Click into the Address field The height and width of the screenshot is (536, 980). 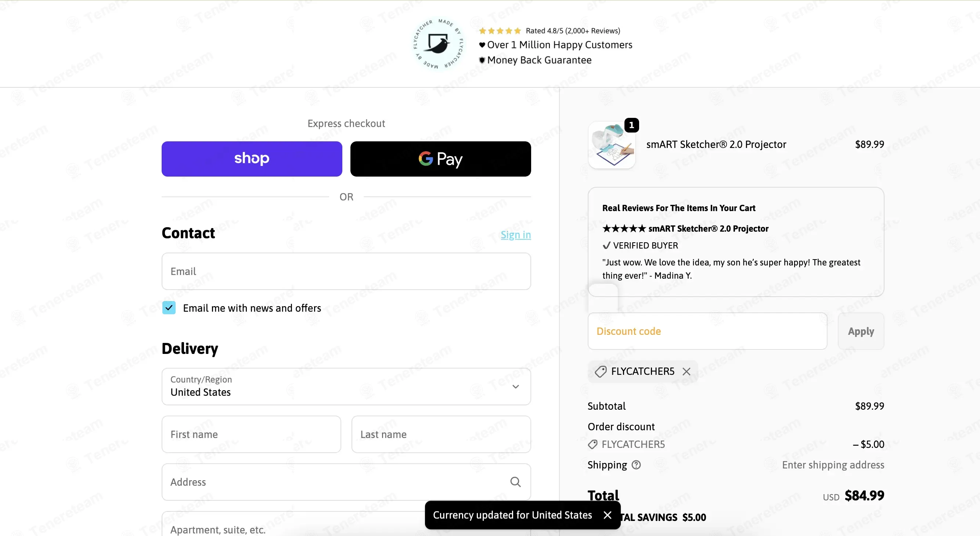pyautogui.click(x=346, y=482)
